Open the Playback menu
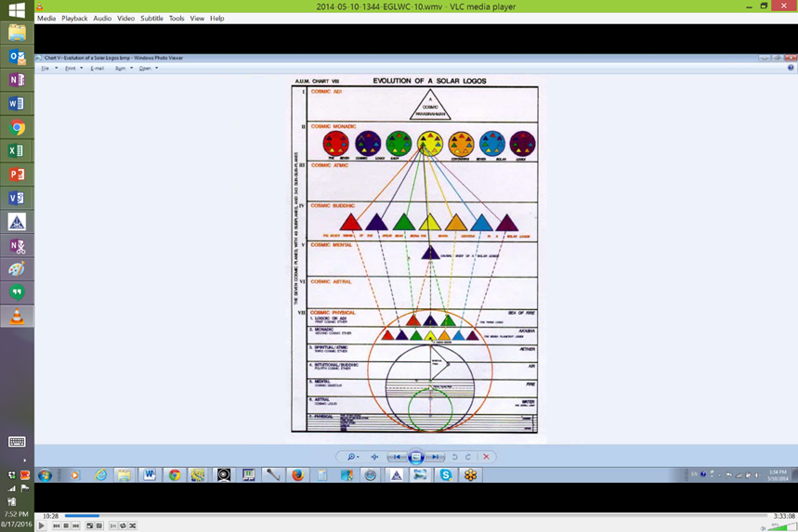 (74, 19)
